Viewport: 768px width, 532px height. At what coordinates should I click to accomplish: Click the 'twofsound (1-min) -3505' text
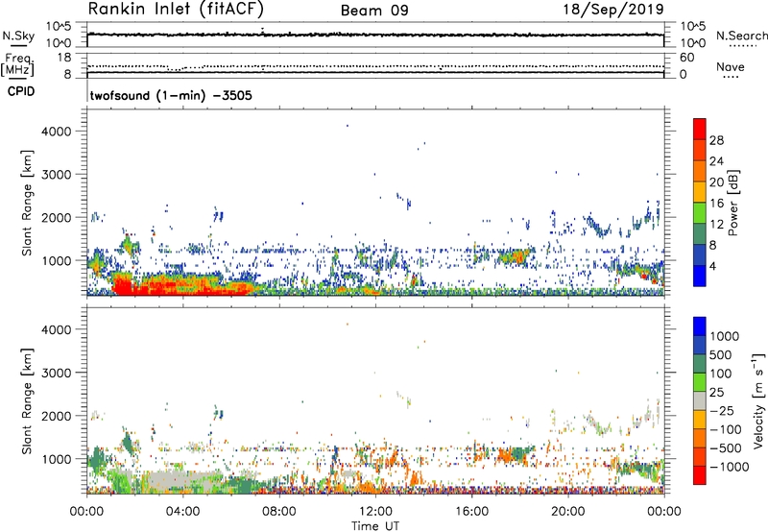pos(171,95)
